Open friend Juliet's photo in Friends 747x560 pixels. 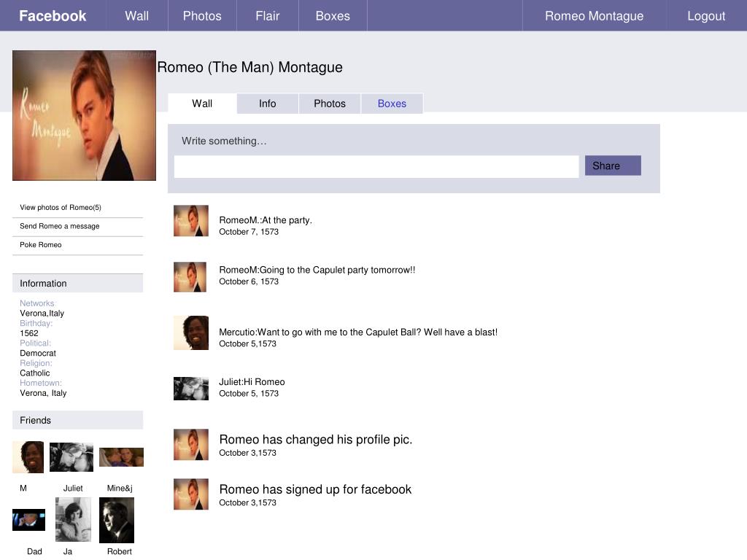[x=71, y=457]
